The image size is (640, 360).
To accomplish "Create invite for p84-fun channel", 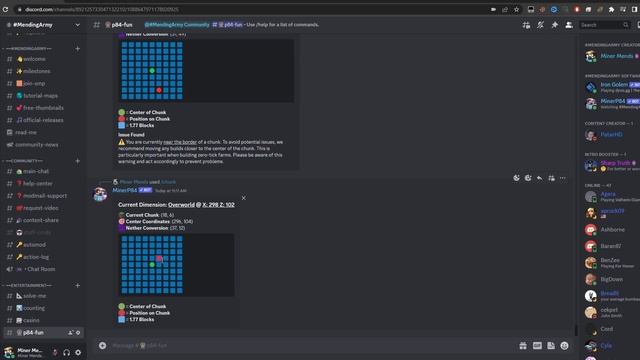I will 70,333.
